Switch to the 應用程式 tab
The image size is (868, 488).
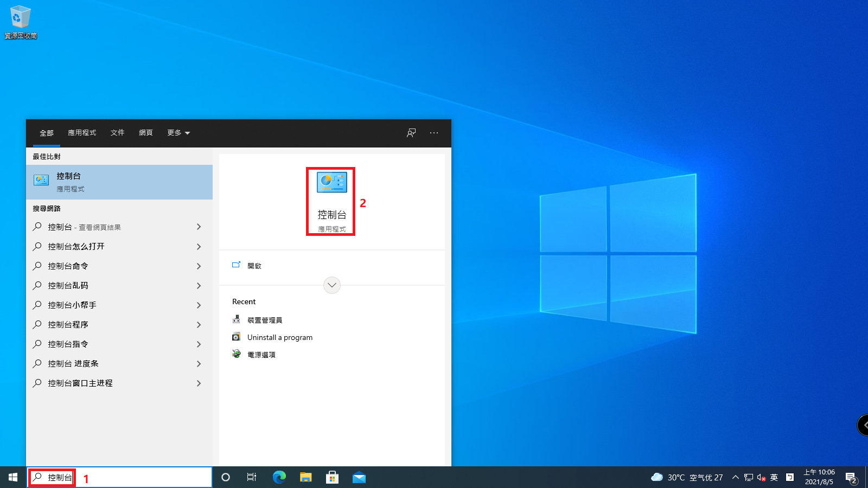coord(82,133)
